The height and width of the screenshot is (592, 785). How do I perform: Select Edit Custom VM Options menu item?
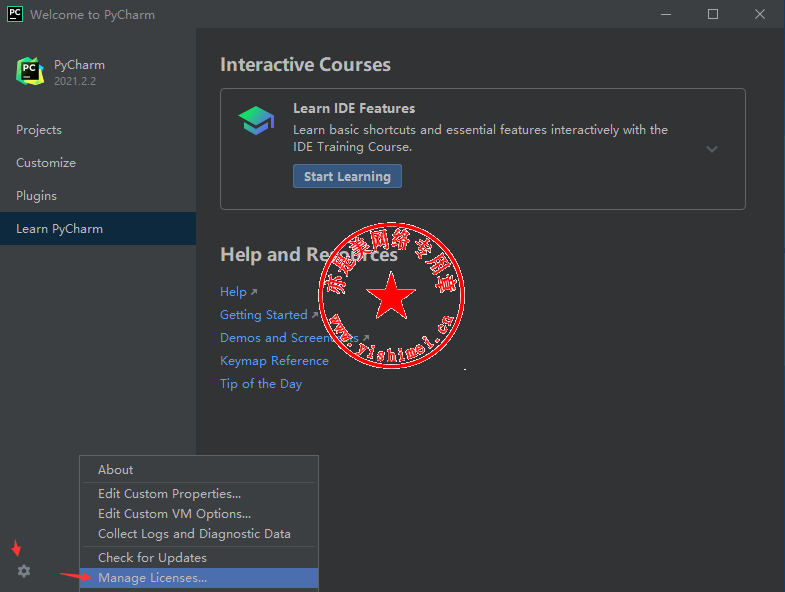point(174,514)
